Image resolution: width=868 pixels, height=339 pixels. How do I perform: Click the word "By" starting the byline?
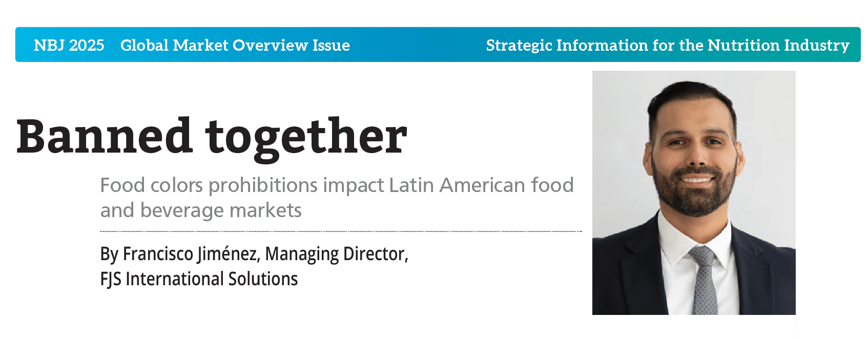(x=109, y=254)
